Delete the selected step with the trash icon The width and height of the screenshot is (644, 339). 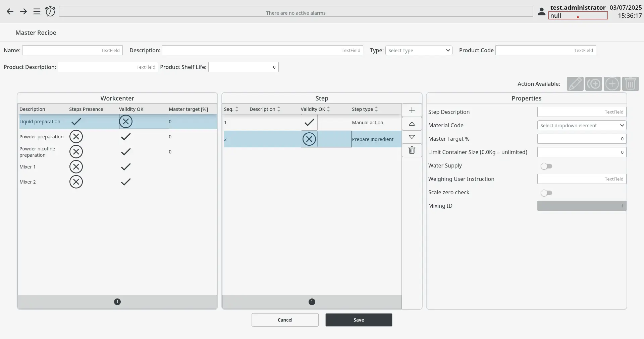pyautogui.click(x=412, y=150)
